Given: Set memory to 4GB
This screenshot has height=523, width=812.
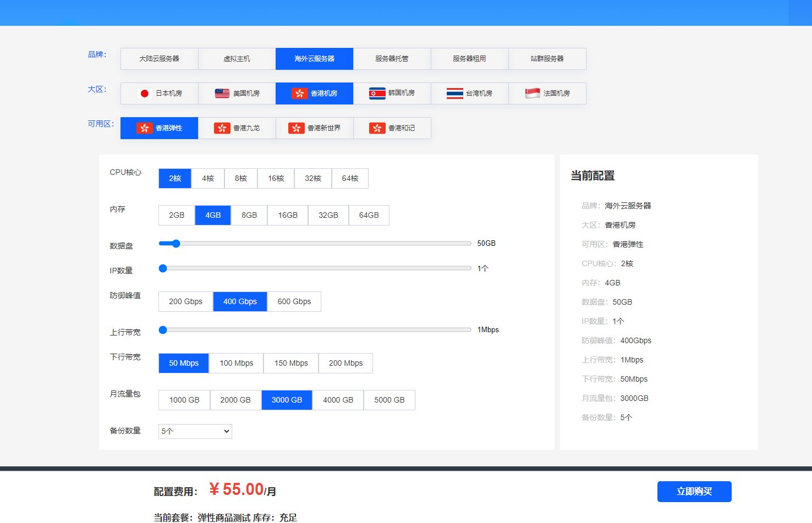Looking at the screenshot, I should point(213,216).
